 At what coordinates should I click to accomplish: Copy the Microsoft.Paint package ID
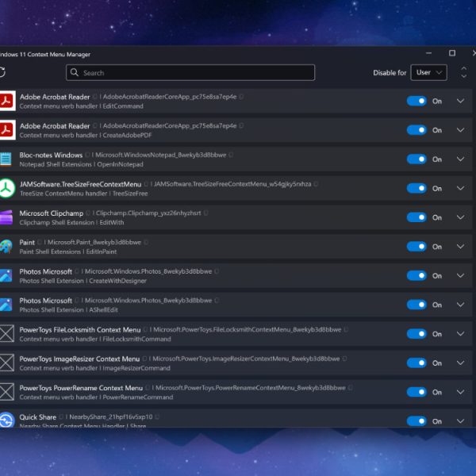(x=146, y=242)
